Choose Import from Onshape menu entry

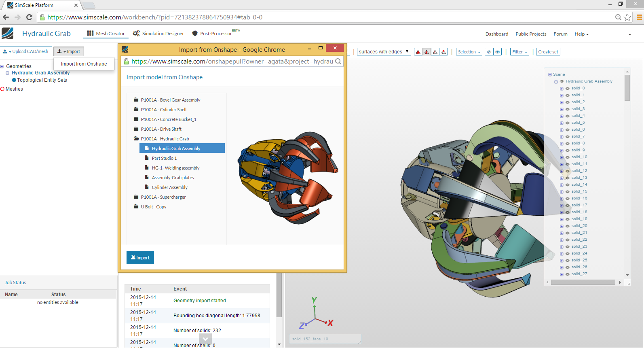[x=84, y=64]
